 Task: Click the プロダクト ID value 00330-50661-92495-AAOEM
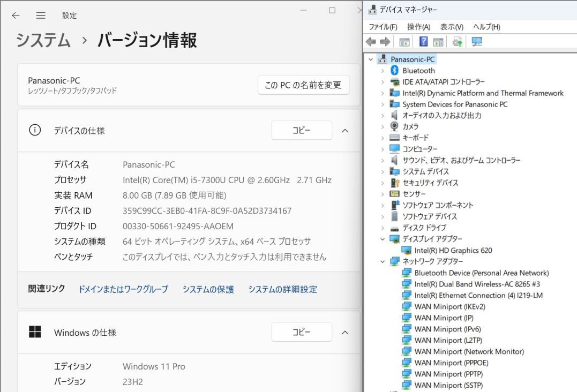pyautogui.click(x=178, y=226)
